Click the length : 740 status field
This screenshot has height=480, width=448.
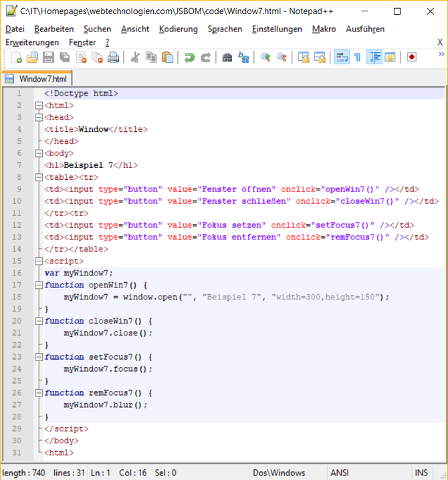pos(24,473)
